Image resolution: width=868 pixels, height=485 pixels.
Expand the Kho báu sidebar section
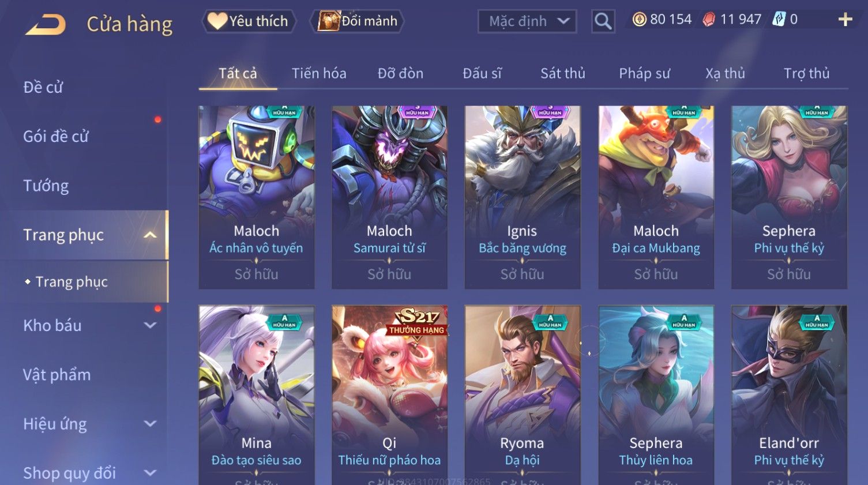150,325
